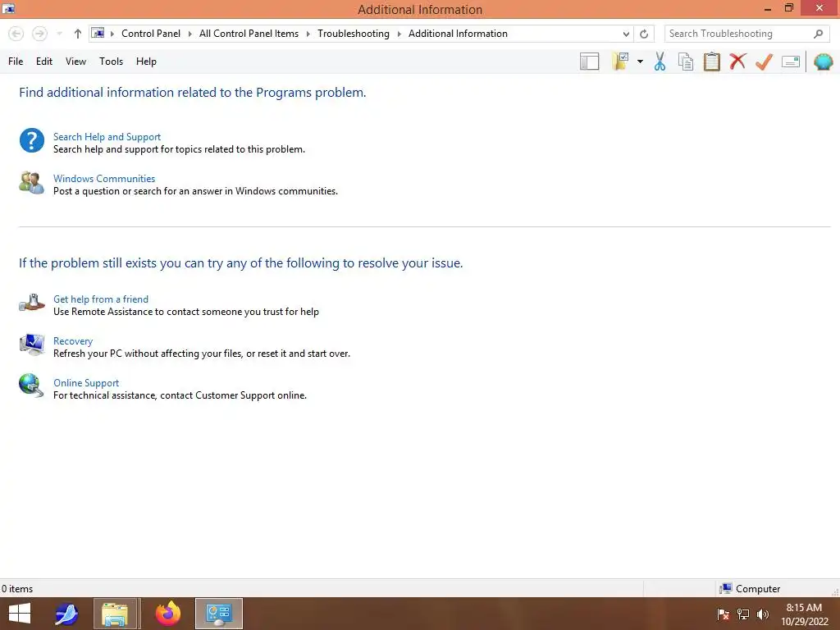Open recent locations dropdown arrow
Viewport: 840px width, 630px height.
click(59, 34)
